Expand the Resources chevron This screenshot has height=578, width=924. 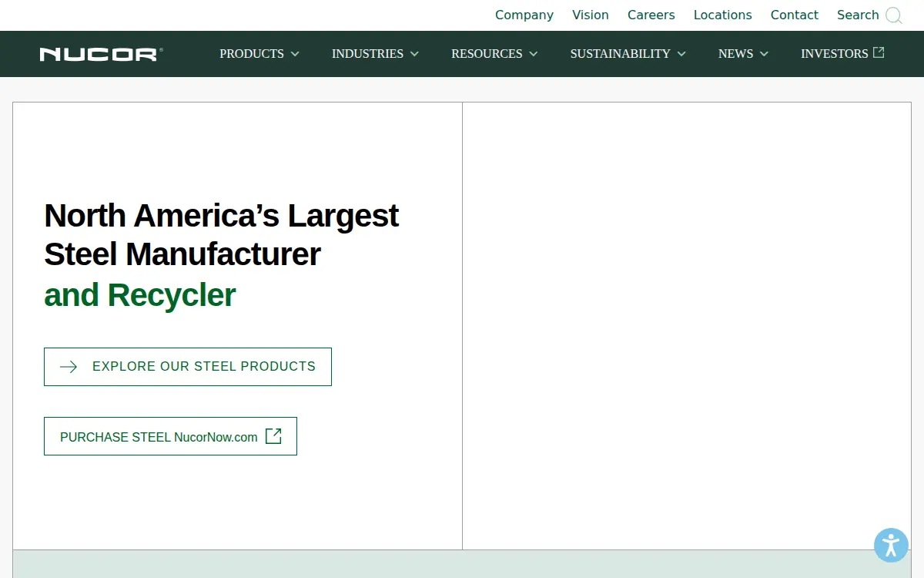(534, 54)
